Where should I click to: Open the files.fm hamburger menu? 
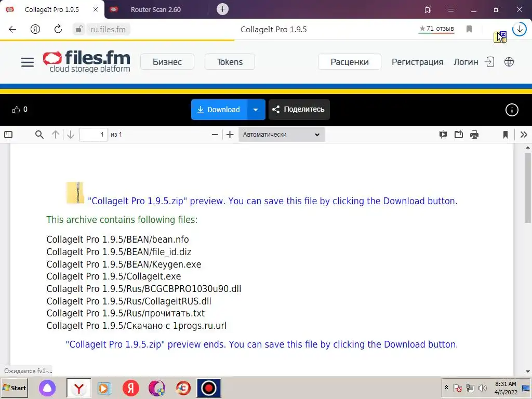click(x=28, y=62)
